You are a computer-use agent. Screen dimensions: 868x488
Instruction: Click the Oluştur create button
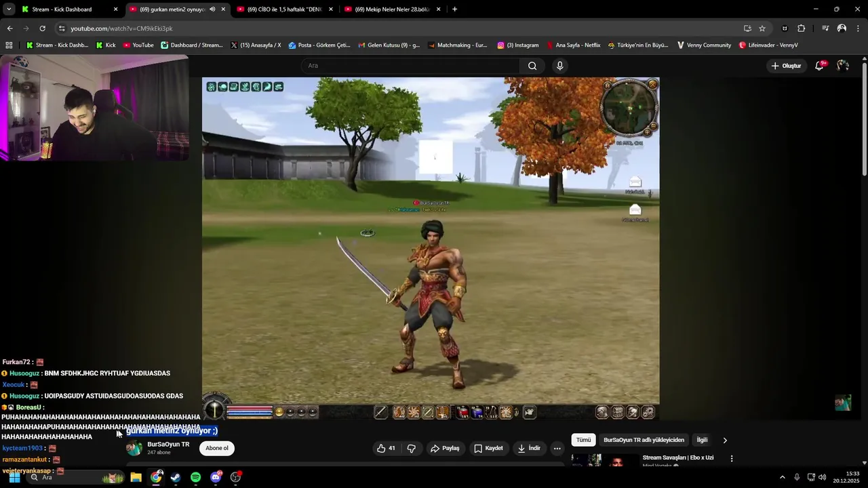point(786,66)
